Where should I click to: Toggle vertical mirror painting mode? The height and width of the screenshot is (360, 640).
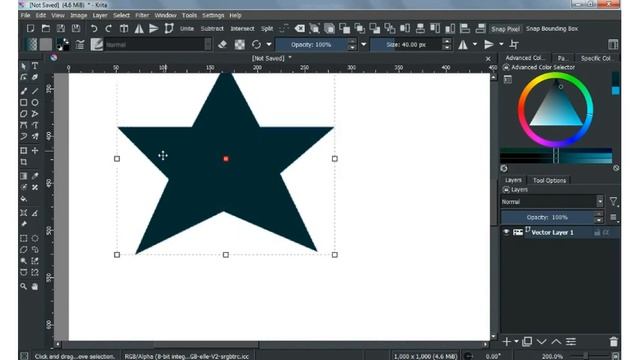(x=489, y=44)
